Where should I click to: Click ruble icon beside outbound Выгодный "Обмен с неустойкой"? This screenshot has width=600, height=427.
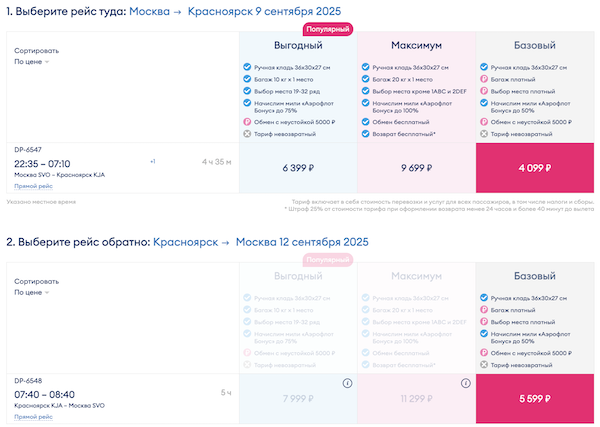[247, 121]
